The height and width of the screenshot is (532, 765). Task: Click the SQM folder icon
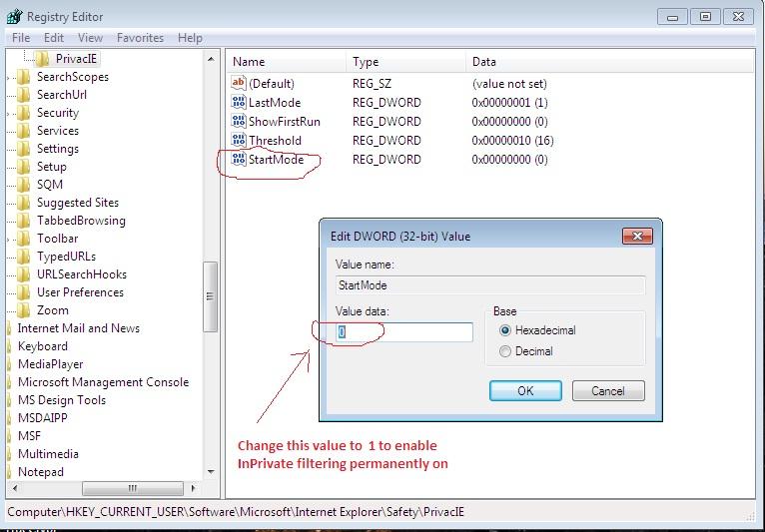(23, 185)
